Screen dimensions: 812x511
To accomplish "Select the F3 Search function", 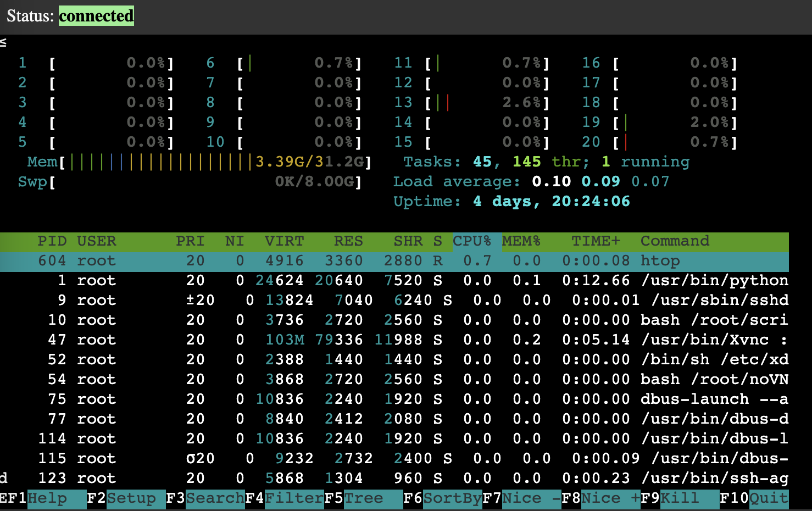I will [x=205, y=498].
